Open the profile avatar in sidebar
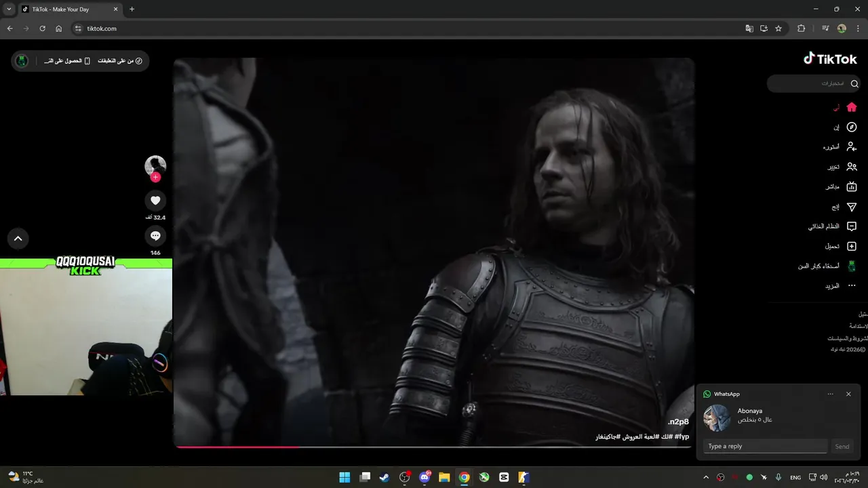Image resolution: width=868 pixels, height=488 pixels. (x=852, y=266)
